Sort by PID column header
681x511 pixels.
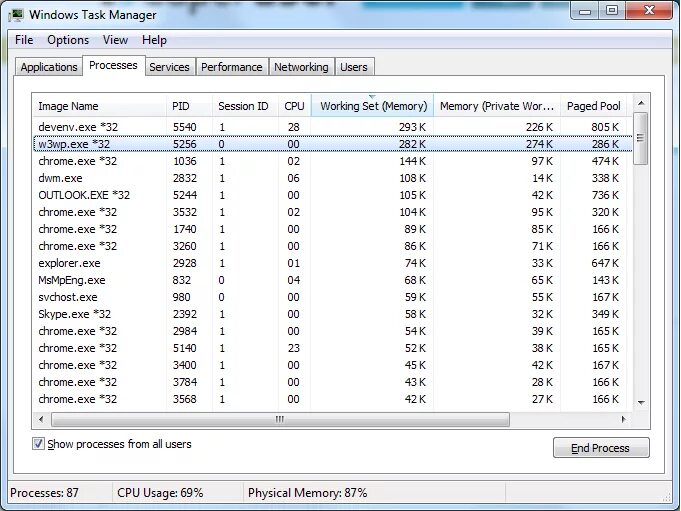(x=189, y=106)
